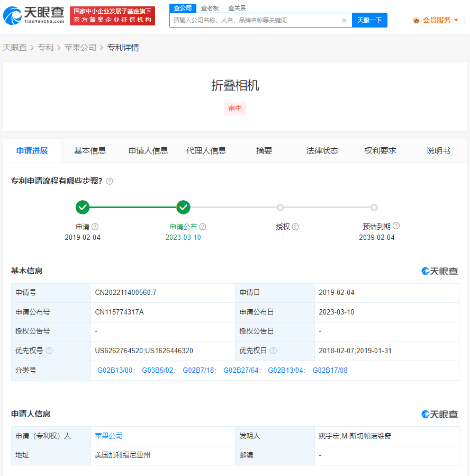Click publication number CN115774317A
The width and height of the screenshot is (470, 476).
point(119,312)
